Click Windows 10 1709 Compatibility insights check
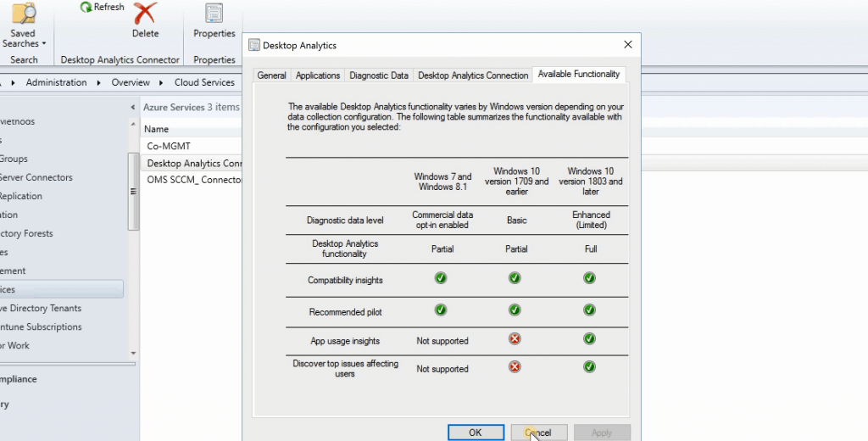 click(x=515, y=277)
